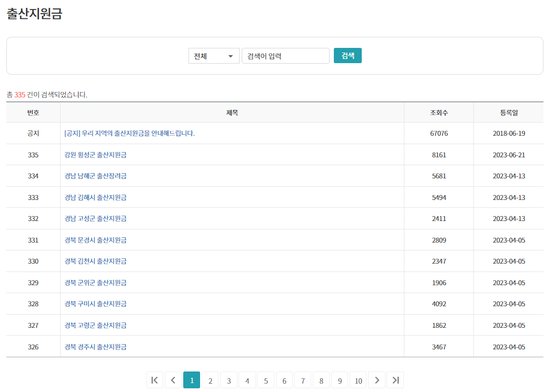
Task: Click the 검색 search button
Action: 347,55
